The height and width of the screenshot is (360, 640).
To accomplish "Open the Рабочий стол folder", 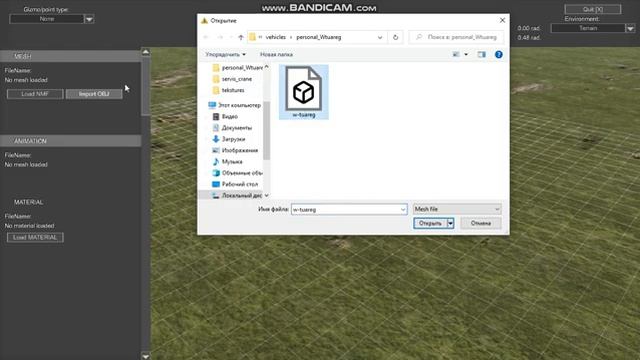I will [x=235, y=184].
